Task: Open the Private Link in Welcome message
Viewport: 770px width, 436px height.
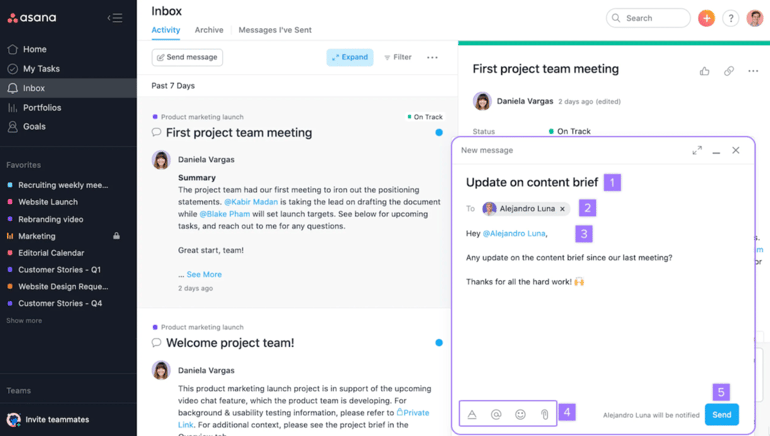Action: [412, 413]
